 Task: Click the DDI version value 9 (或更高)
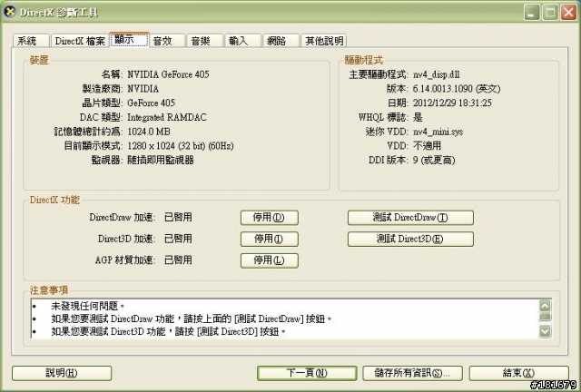(434, 160)
